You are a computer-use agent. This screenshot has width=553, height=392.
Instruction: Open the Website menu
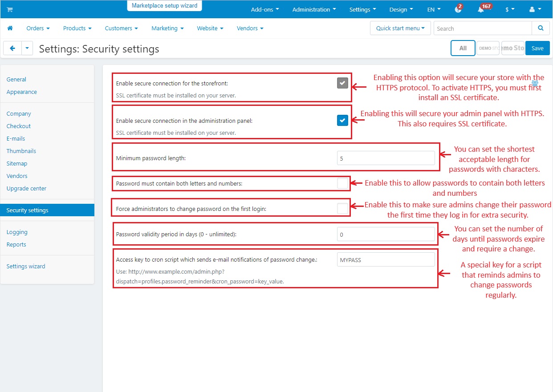210,28
